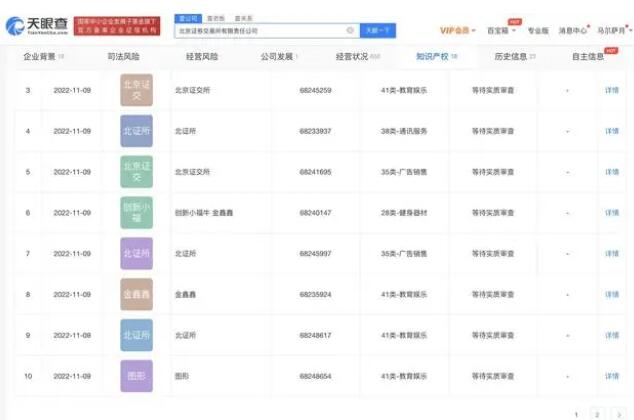
Task: Expand the VIP会员 dropdown
Action: tap(458, 30)
